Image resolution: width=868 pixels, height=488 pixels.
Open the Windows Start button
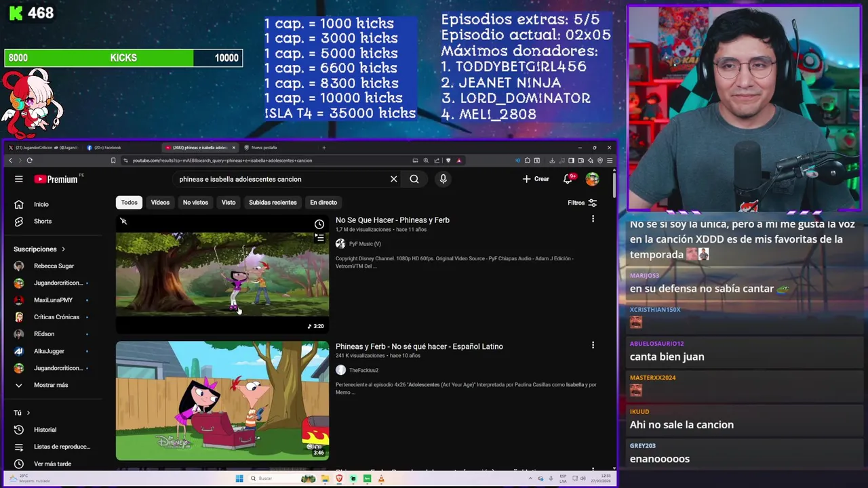(x=239, y=479)
